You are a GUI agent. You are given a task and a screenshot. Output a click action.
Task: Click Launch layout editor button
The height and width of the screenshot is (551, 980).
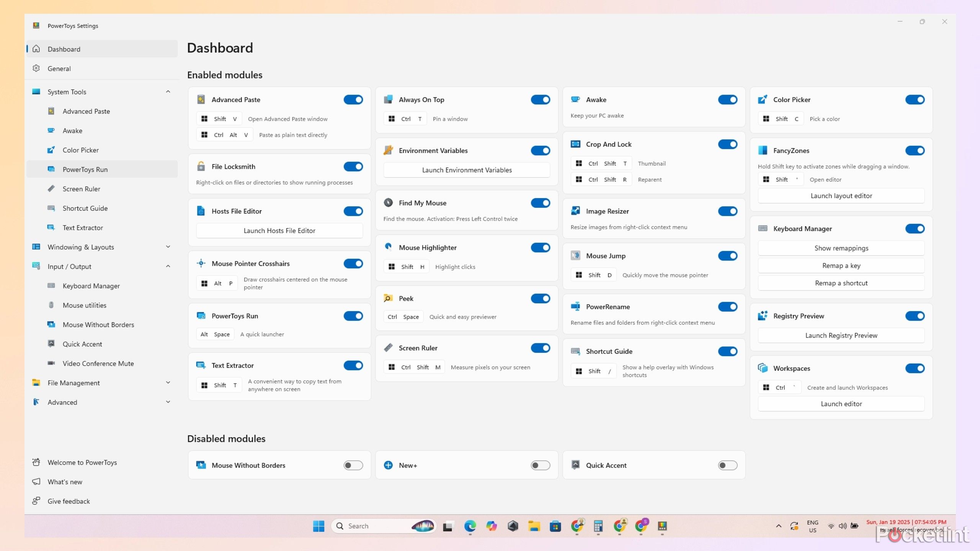pyautogui.click(x=841, y=196)
